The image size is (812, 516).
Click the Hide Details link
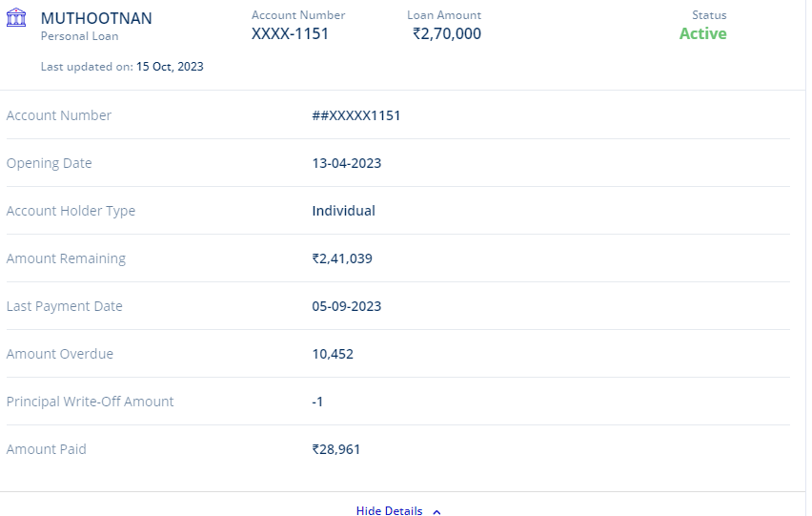point(389,510)
